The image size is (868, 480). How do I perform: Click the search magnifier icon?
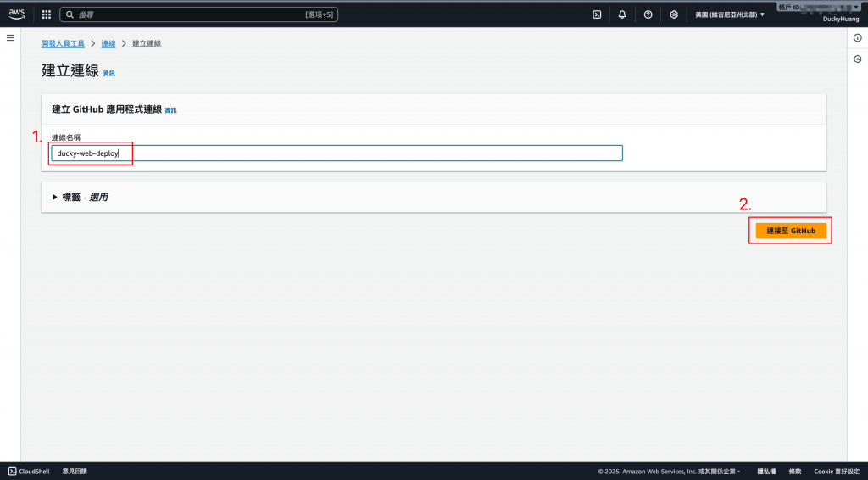[x=70, y=14]
